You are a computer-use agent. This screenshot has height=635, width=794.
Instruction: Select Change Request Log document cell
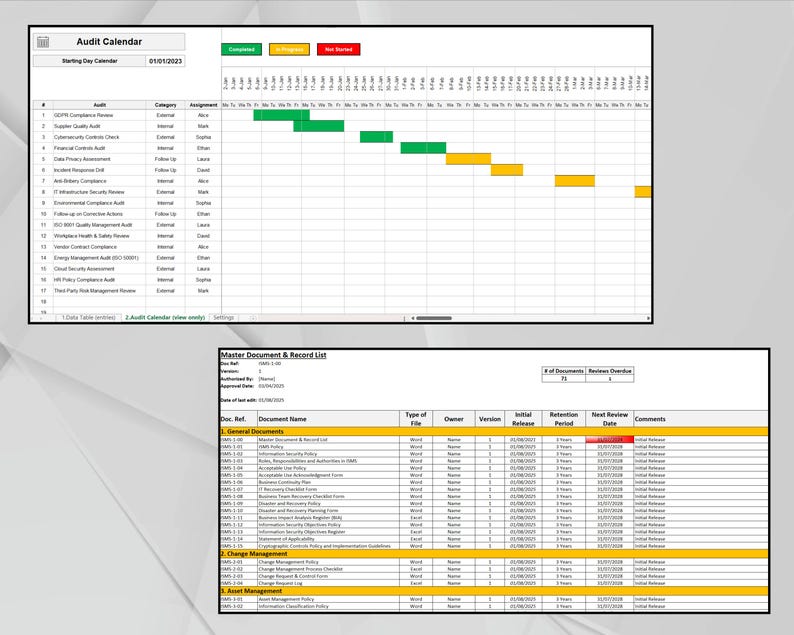(x=328, y=583)
